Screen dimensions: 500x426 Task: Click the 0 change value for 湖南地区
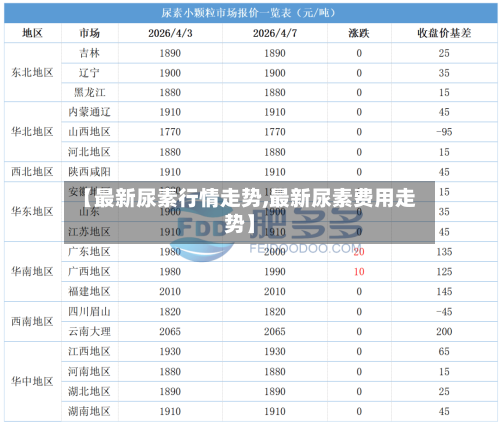click(359, 411)
